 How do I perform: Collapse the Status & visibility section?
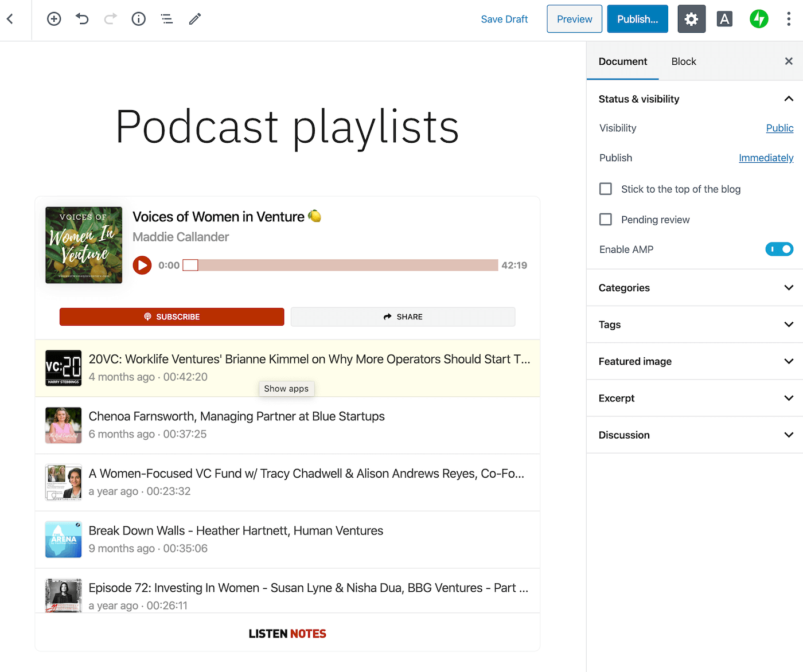(x=695, y=99)
